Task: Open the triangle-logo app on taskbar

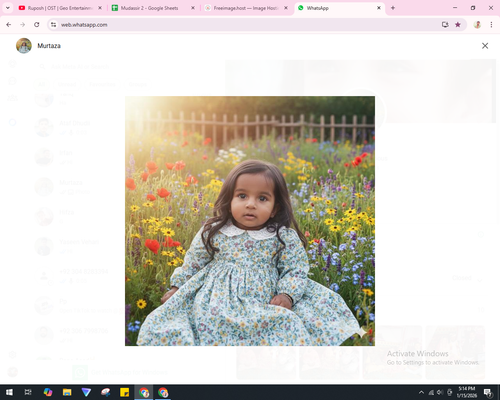Action: tap(86, 392)
